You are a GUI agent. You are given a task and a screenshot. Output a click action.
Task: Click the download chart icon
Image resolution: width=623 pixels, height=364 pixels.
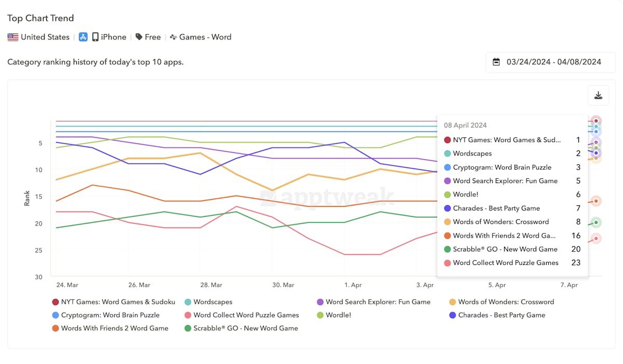598,95
